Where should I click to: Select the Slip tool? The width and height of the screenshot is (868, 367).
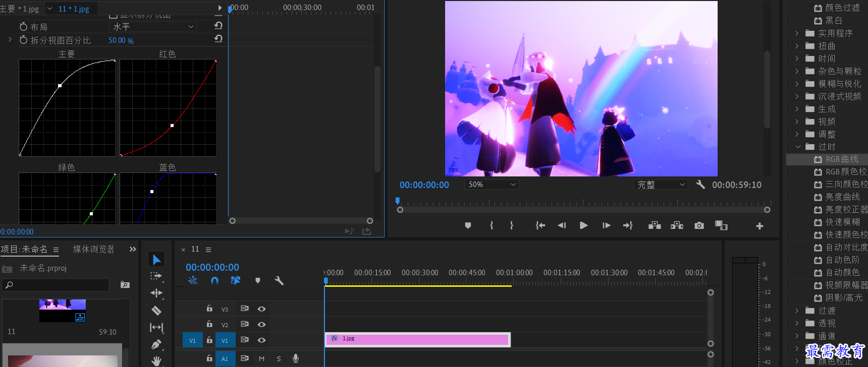click(x=156, y=328)
